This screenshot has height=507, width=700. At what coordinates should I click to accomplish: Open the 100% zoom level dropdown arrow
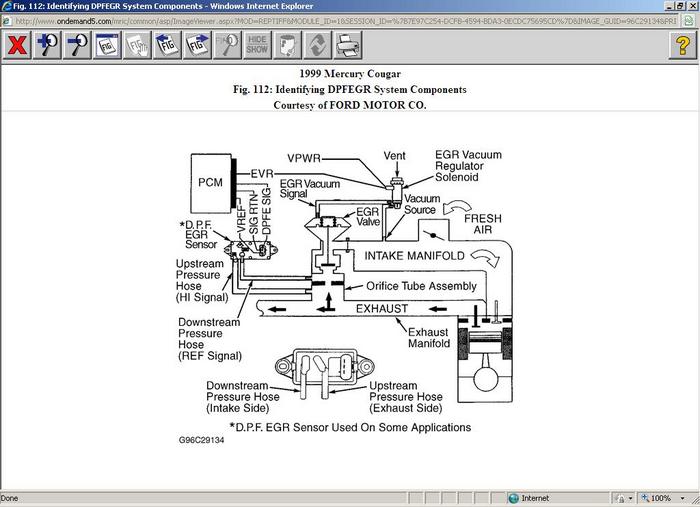(x=683, y=498)
